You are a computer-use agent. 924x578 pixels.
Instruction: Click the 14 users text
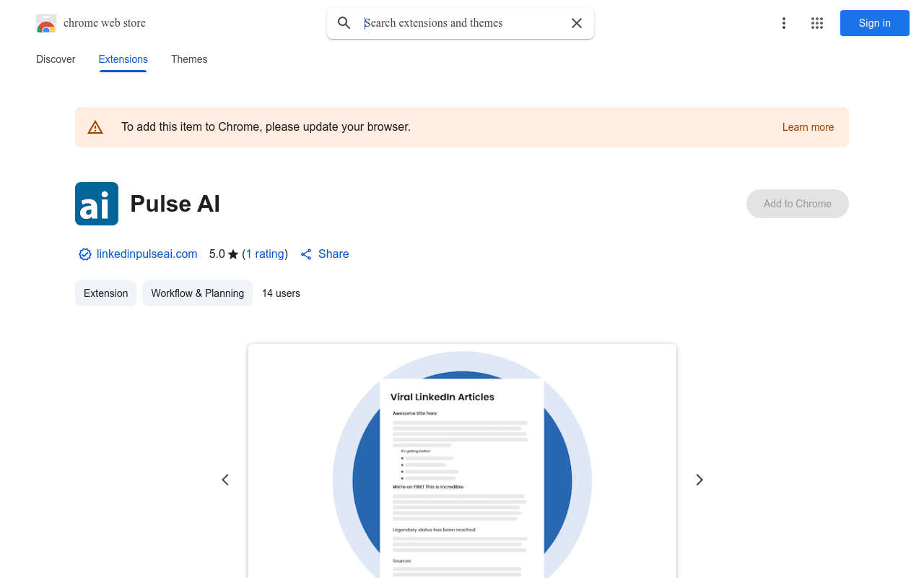pyautogui.click(x=281, y=293)
